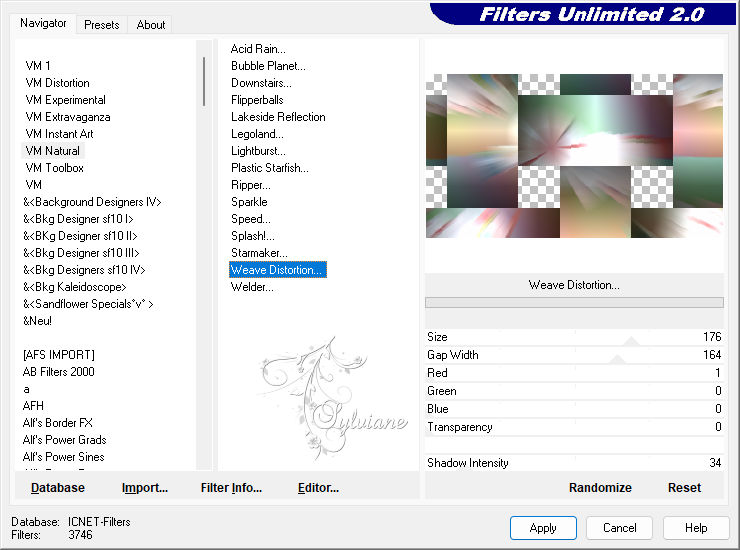Screen dimensions: 740x550
Task: Choose the Ripper... filter
Action: tap(251, 185)
